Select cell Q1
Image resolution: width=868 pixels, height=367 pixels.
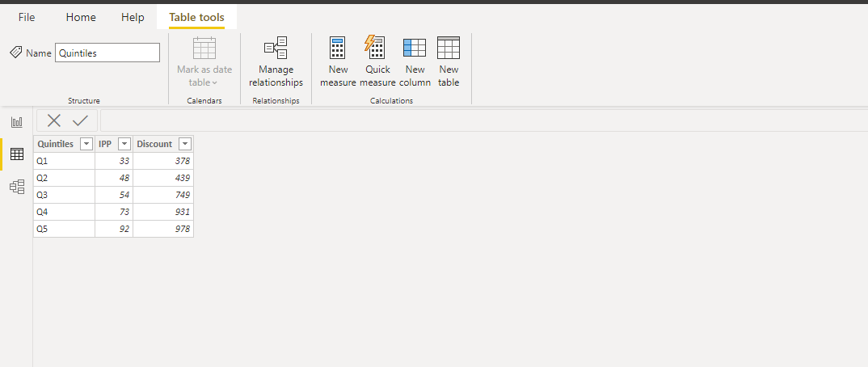[x=64, y=161]
